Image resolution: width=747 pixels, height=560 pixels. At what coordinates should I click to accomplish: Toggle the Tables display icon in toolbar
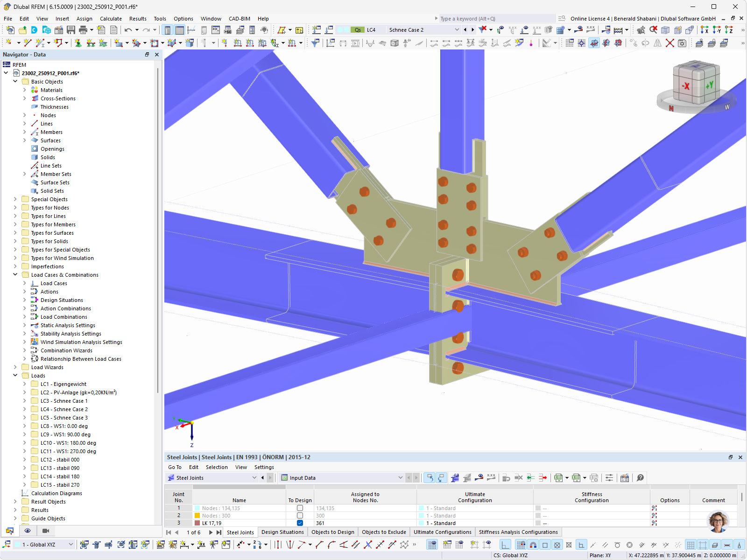[179, 30]
